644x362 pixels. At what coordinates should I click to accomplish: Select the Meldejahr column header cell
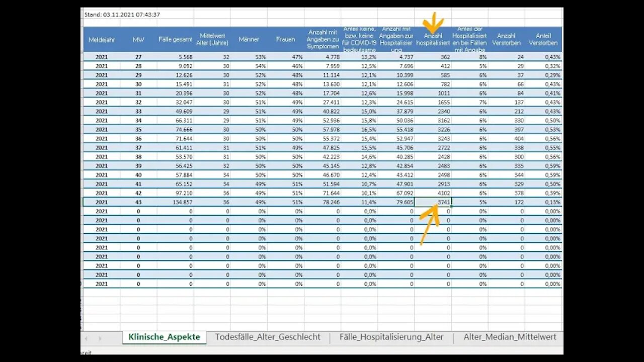pyautogui.click(x=102, y=39)
